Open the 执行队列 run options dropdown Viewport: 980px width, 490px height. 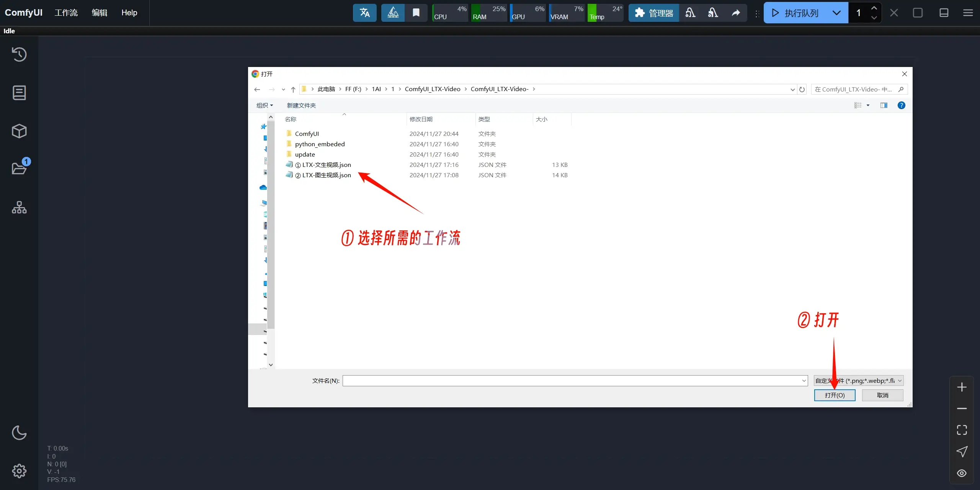click(x=836, y=13)
